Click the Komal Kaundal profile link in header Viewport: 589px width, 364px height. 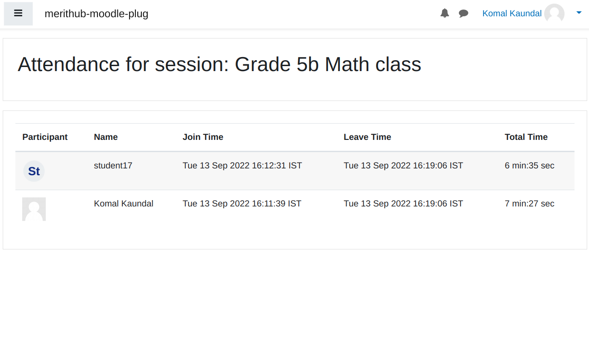512,14
